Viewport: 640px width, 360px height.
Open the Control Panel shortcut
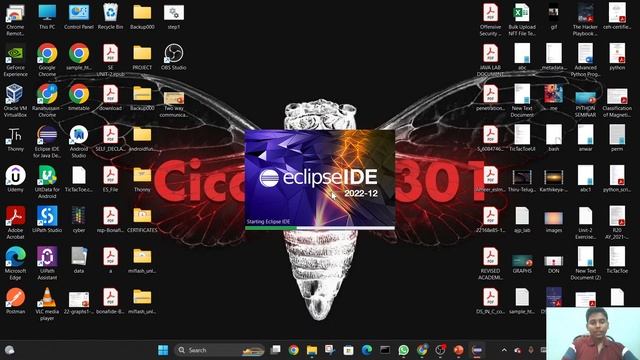tap(79, 17)
